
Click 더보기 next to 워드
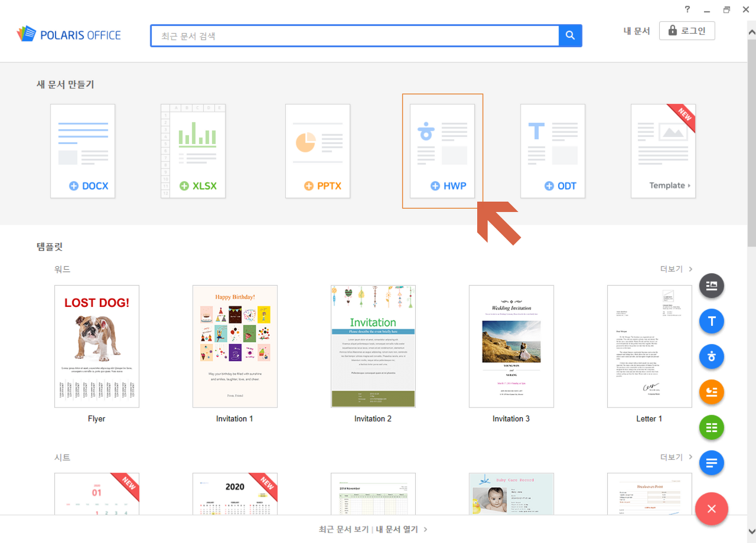pyautogui.click(x=676, y=269)
